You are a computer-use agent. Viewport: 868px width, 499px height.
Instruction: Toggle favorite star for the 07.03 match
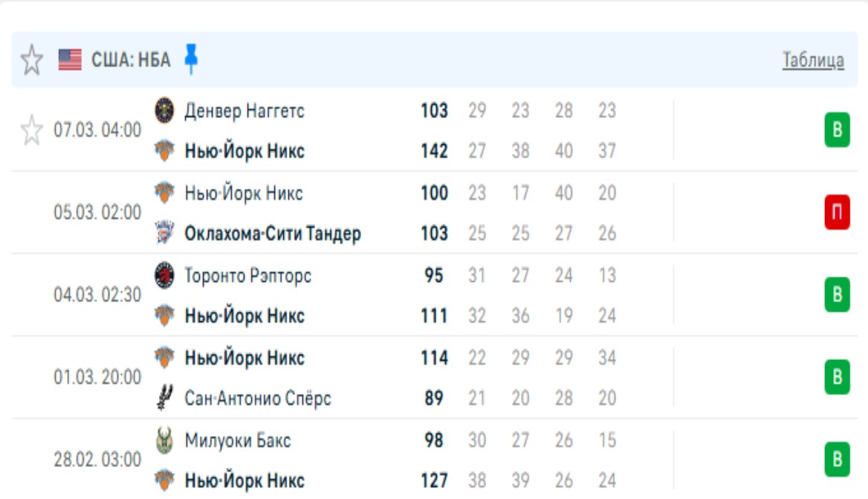[31, 131]
